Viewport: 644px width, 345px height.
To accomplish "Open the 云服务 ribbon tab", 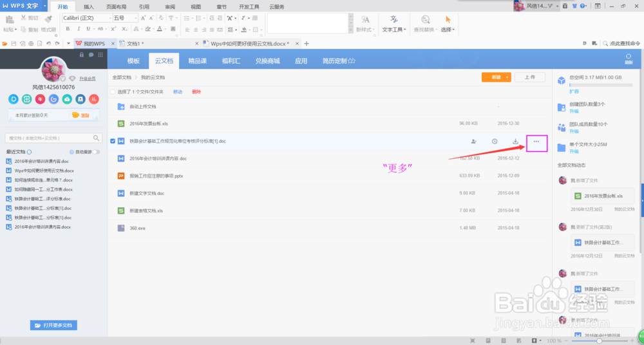I will [x=277, y=7].
